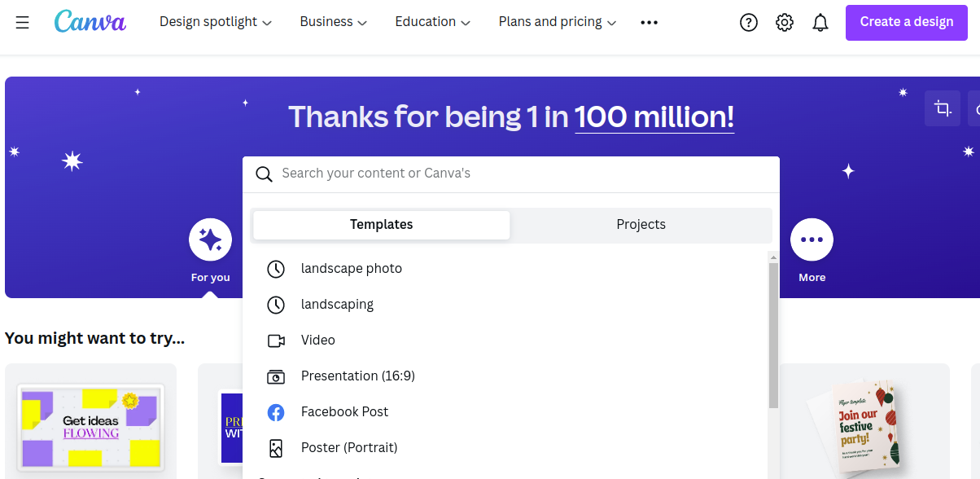The height and width of the screenshot is (479, 980).
Task: Open the More categories circle icon
Action: (x=812, y=239)
